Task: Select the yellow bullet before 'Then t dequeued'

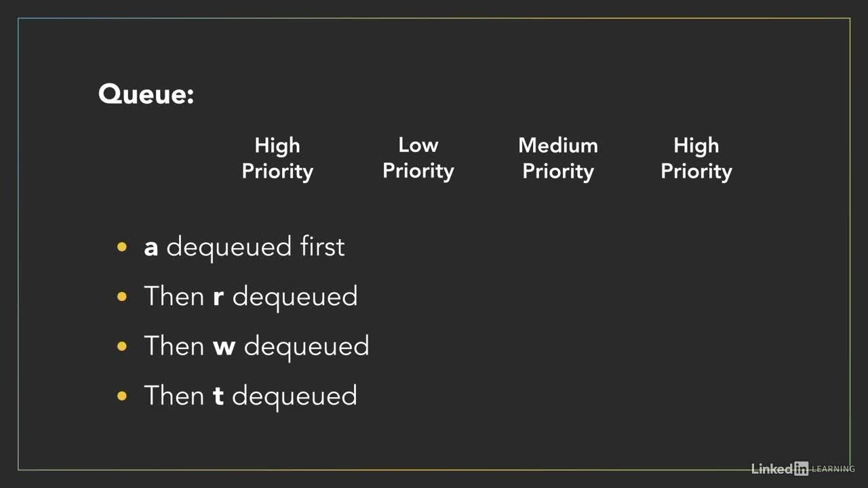Action: point(122,396)
